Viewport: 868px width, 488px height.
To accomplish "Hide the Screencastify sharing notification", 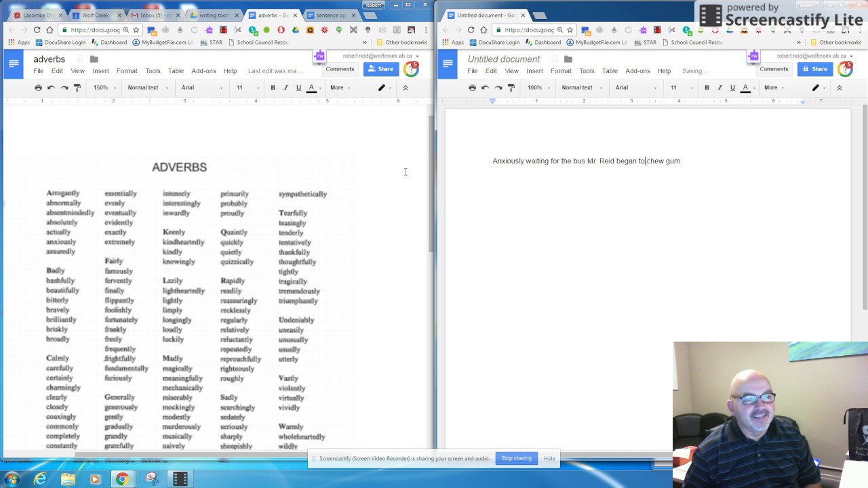I will pos(549,459).
